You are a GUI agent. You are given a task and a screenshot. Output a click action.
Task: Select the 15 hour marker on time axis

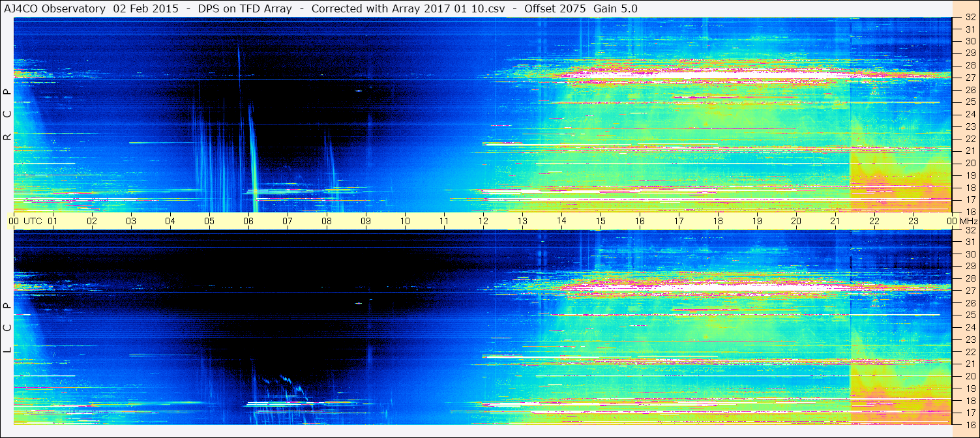coord(601,221)
